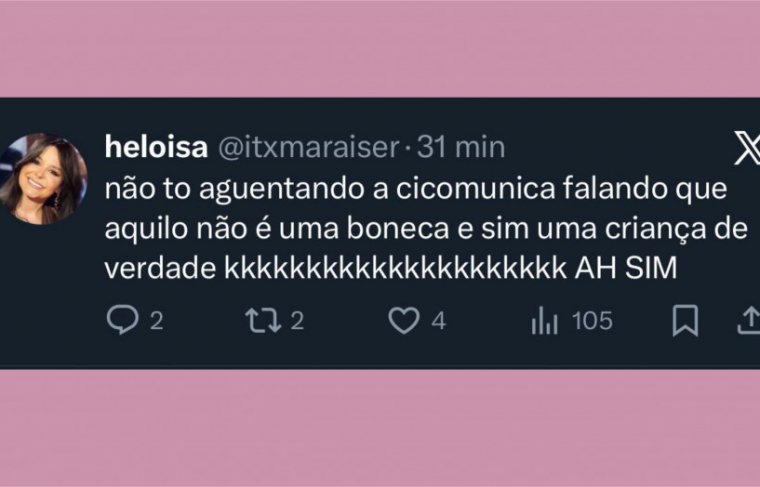
Task: Click the reply speech bubble icon
Action: (121, 321)
